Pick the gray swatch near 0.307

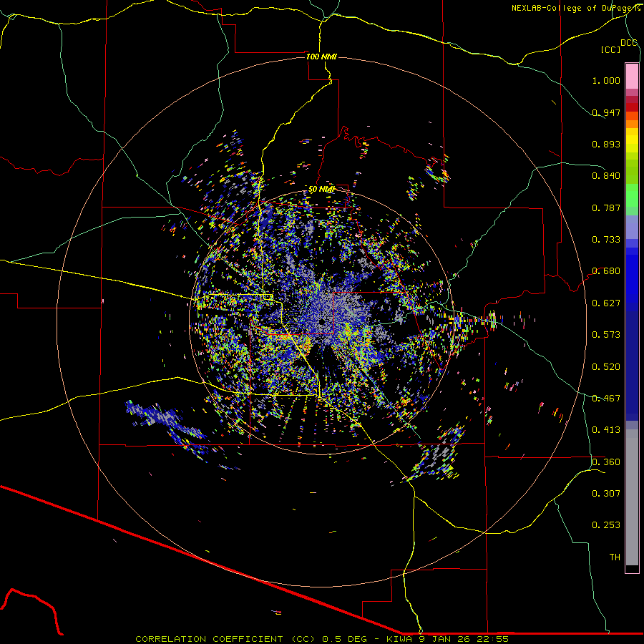coord(632,497)
